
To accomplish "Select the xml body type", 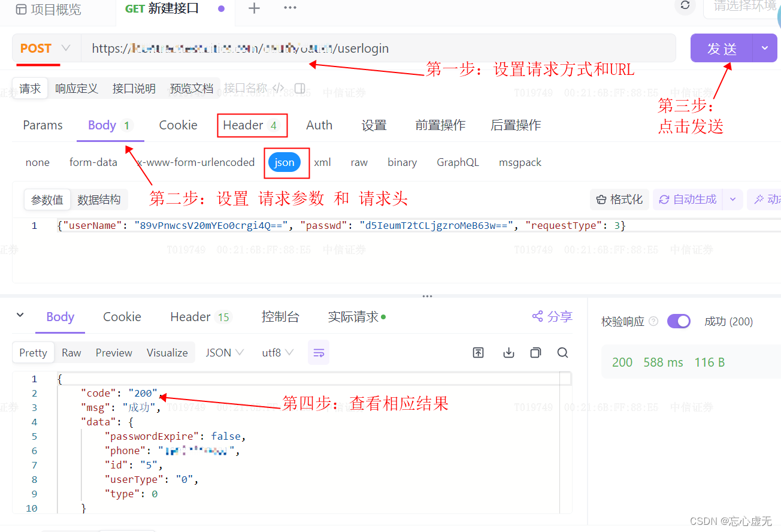I will point(322,162).
